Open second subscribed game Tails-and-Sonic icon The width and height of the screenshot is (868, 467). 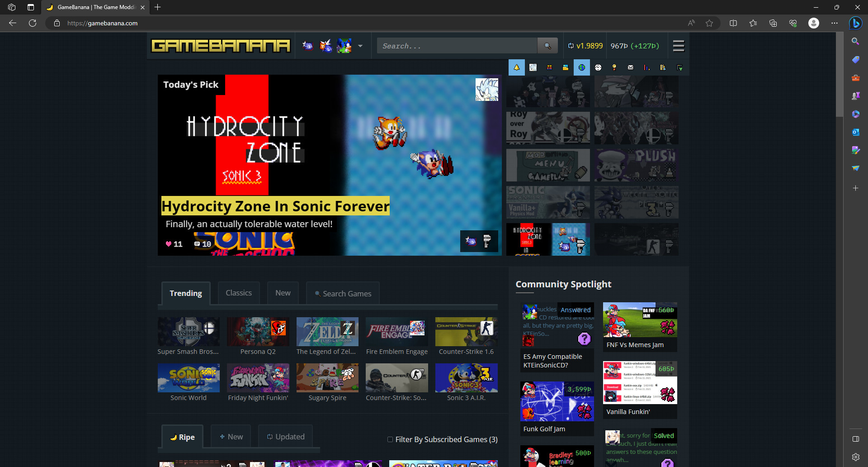[x=325, y=46]
